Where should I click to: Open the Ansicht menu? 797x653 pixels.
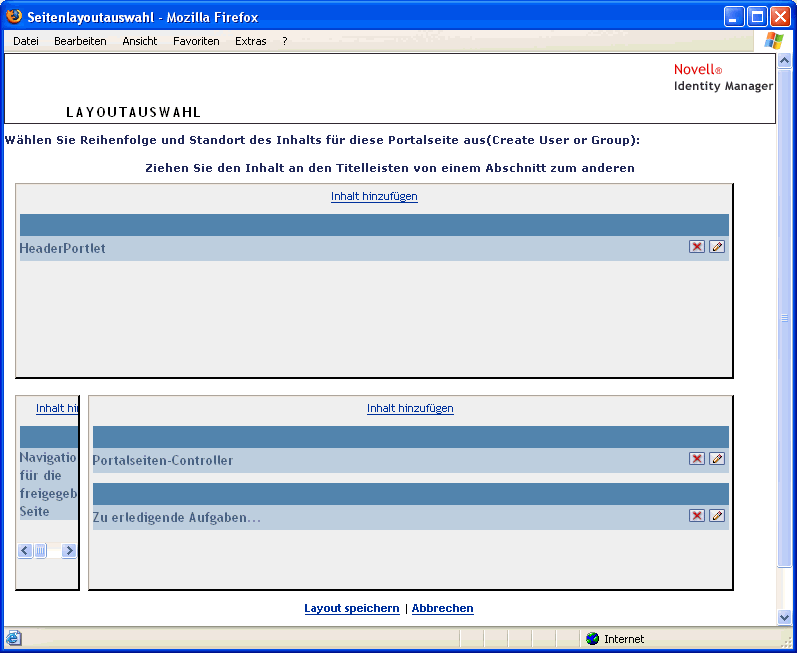click(140, 41)
